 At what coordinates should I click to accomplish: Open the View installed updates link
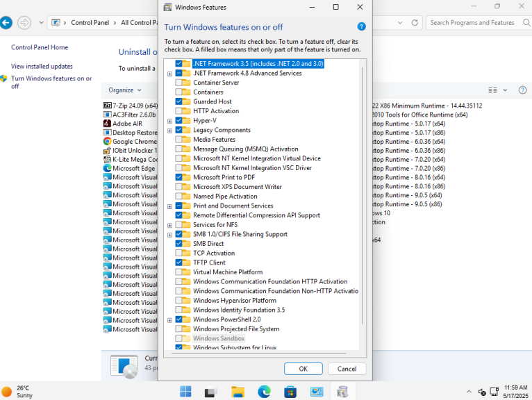coord(42,66)
